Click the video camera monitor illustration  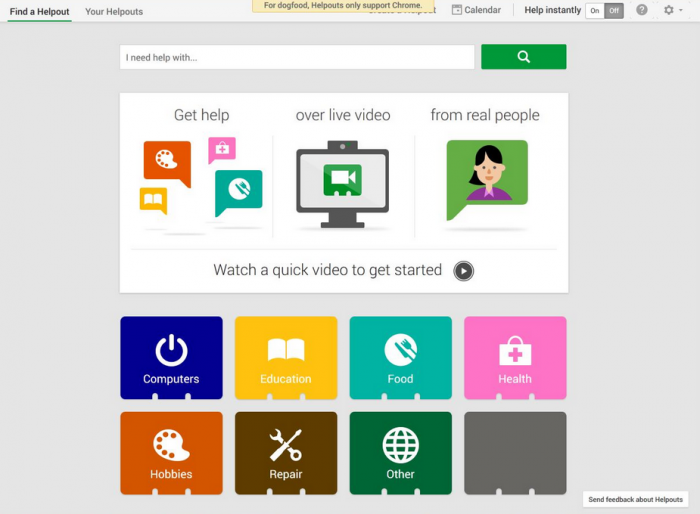coord(342,184)
